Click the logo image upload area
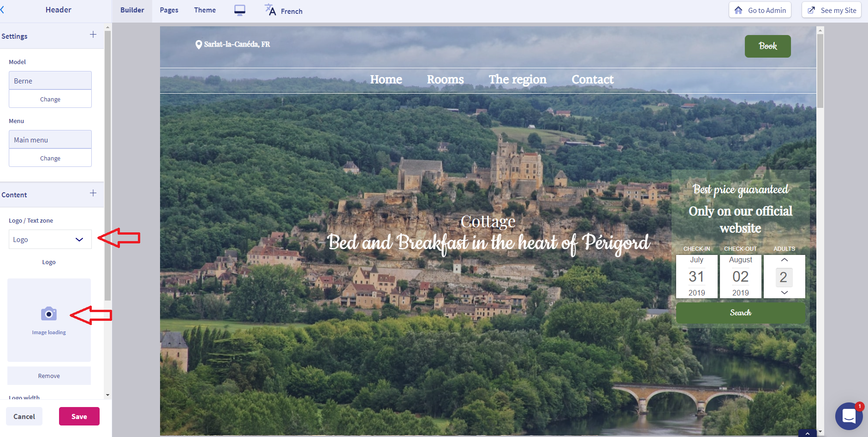This screenshot has height=437, width=868. point(49,320)
